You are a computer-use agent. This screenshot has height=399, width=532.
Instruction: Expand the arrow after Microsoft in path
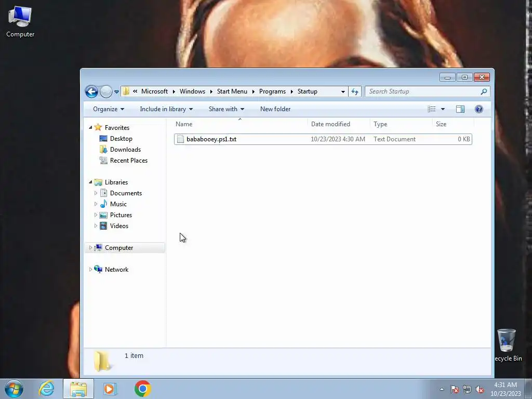pos(174,91)
